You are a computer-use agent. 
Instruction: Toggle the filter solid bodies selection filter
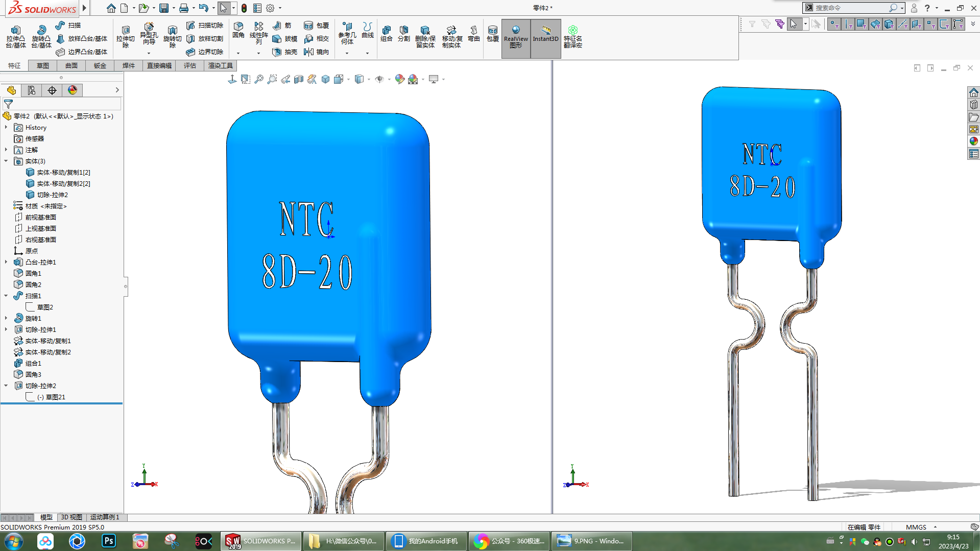(889, 24)
